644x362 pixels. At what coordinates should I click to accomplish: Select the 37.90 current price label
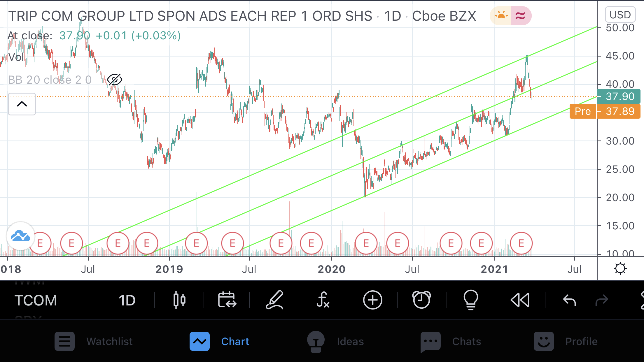[x=619, y=96]
